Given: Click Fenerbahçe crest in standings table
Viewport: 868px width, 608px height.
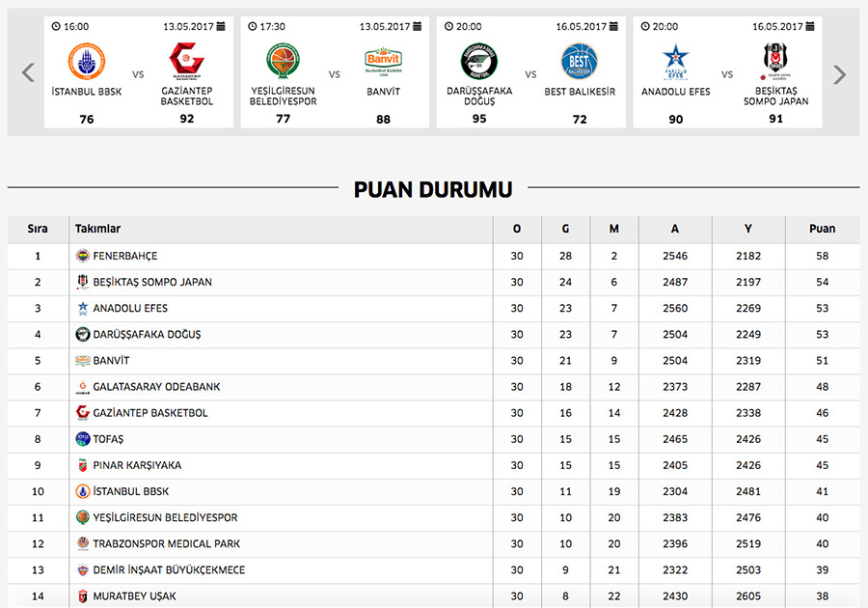Looking at the screenshot, I should tap(83, 256).
